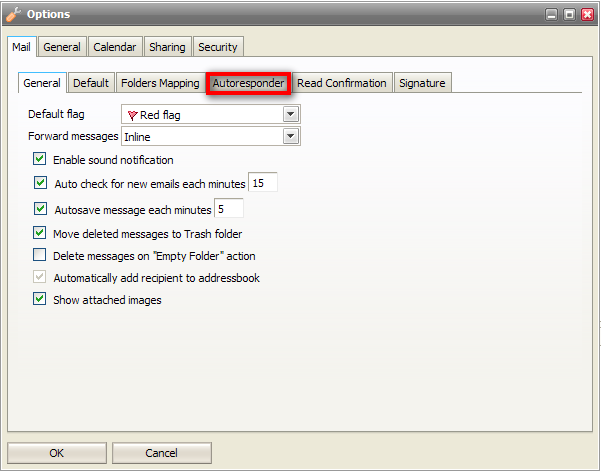
Task: Open the Autoresponder tab
Action: (248, 83)
